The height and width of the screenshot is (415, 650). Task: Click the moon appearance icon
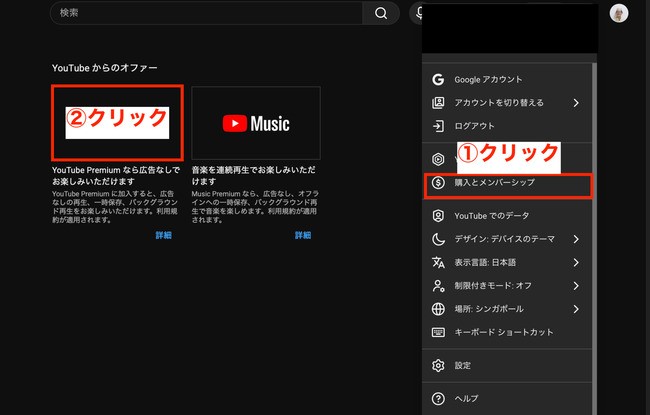(438, 239)
